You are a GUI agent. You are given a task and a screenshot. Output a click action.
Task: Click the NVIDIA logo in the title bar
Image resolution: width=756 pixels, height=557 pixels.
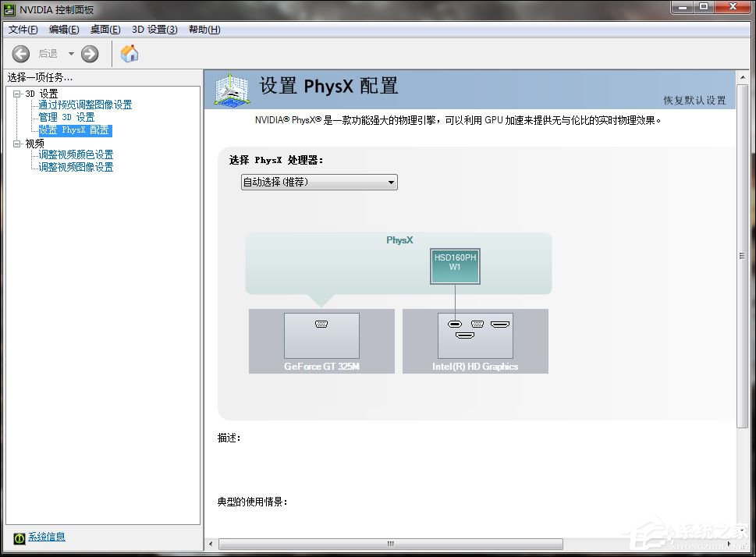click(x=8, y=10)
